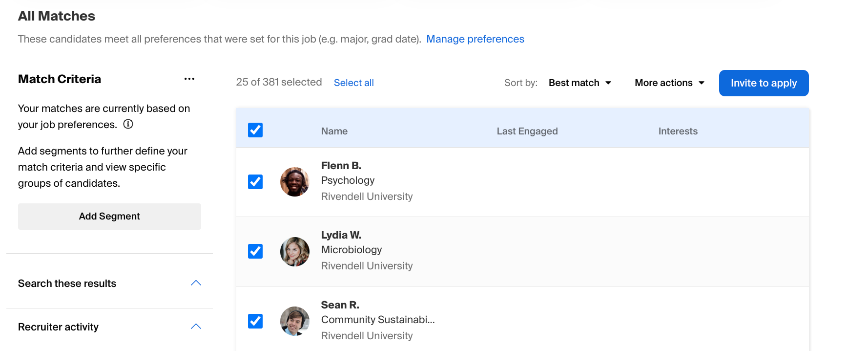Open the More actions dropdown
Screen dimensions: 868x351
click(669, 83)
